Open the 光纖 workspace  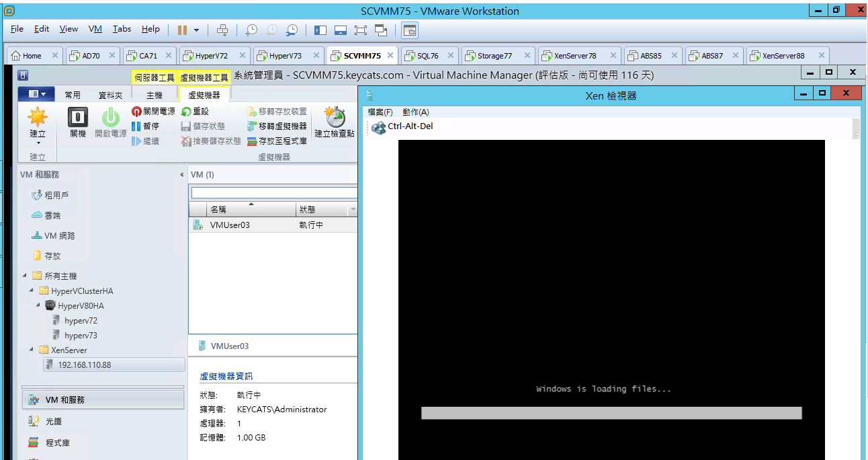(102, 421)
